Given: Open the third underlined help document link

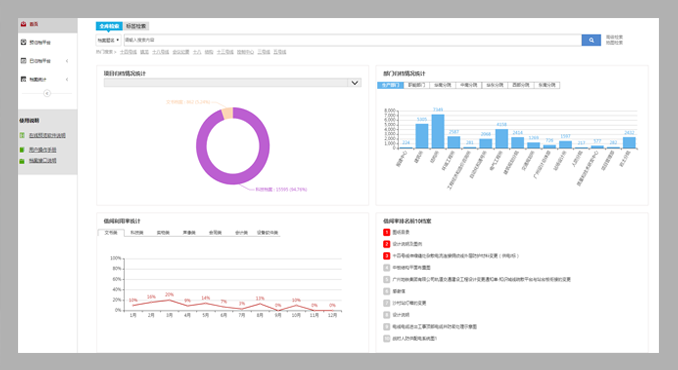Looking at the screenshot, I should click(x=42, y=161).
